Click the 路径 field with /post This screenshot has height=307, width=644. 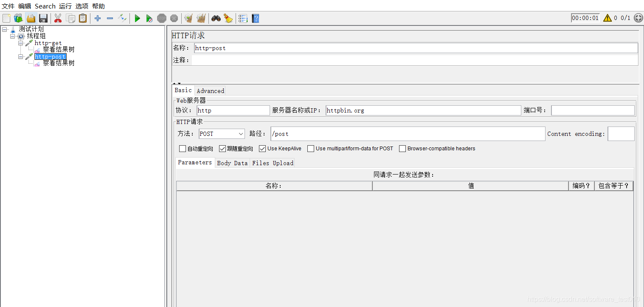point(408,134)
